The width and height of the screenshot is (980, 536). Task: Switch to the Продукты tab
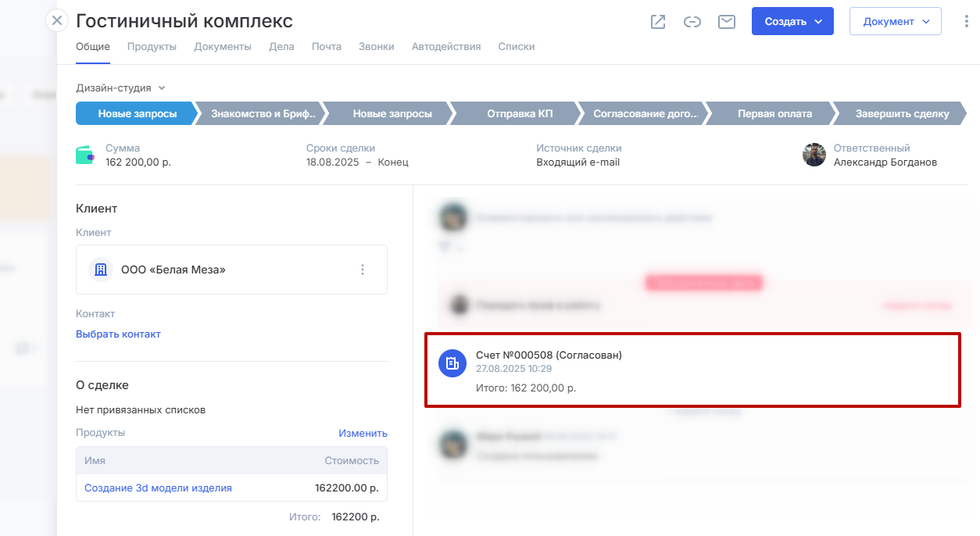point(152,47)
